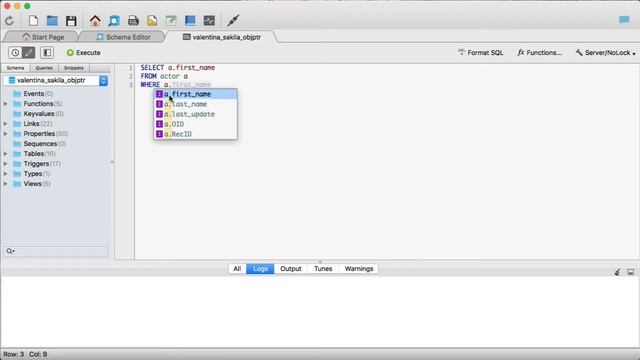
Task: Expand the Tables folder
Action: pyautogui.click(x=6, y=154)
